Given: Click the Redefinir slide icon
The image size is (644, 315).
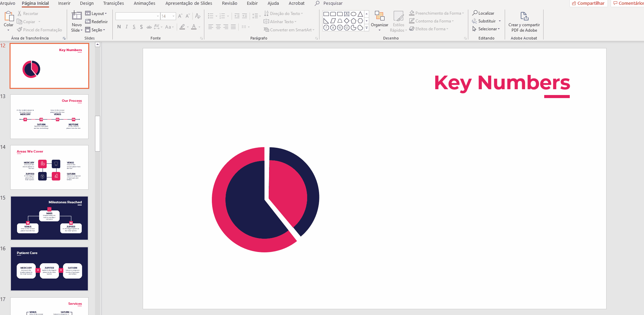Looking at the screenshot, I should 88,22.
